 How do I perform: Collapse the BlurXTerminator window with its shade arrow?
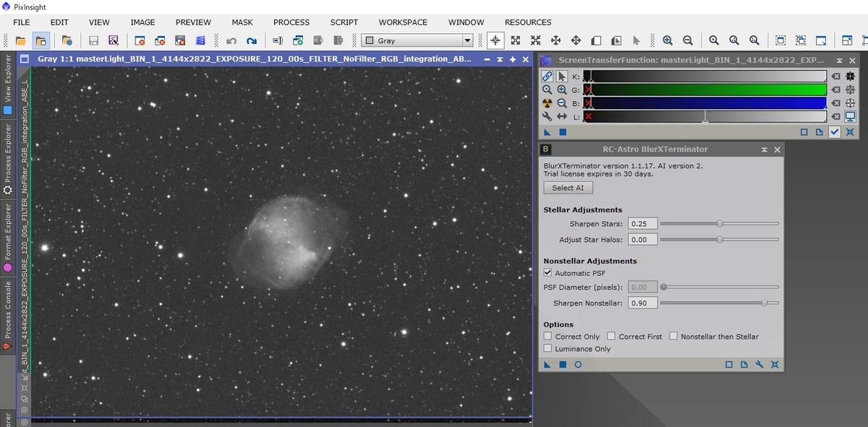[x=764, y=150]
